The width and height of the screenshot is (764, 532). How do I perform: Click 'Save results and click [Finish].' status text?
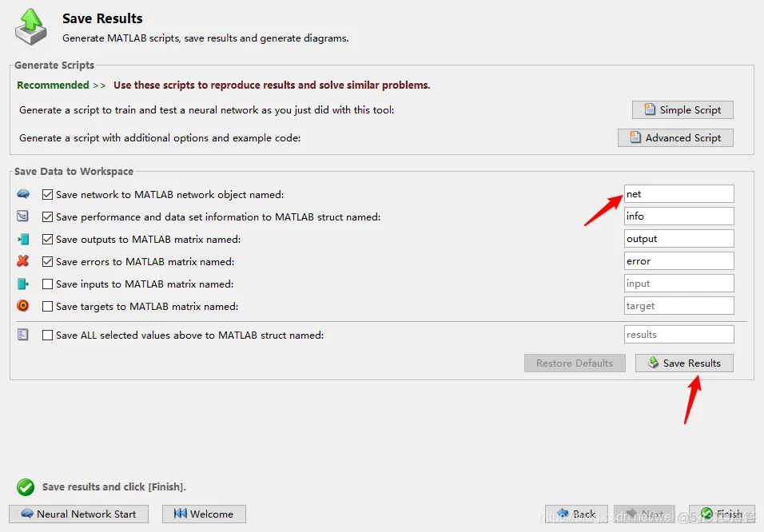(114, 486)
